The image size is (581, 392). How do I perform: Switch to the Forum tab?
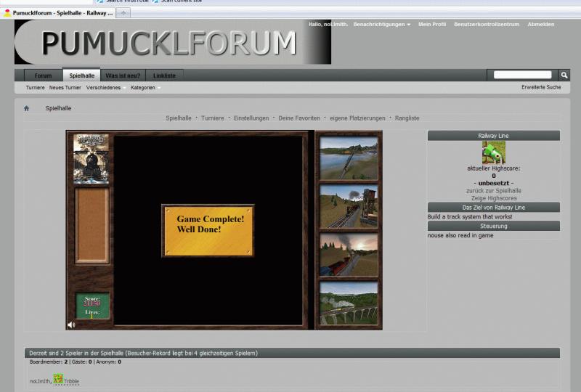pyautogui.click(x=43, y=75)
